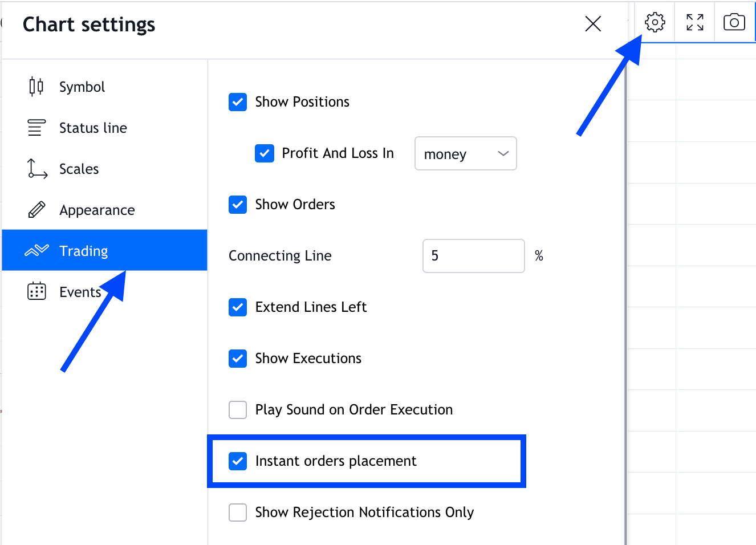Disable Instant orders placement checkbox

pos(238,461)
